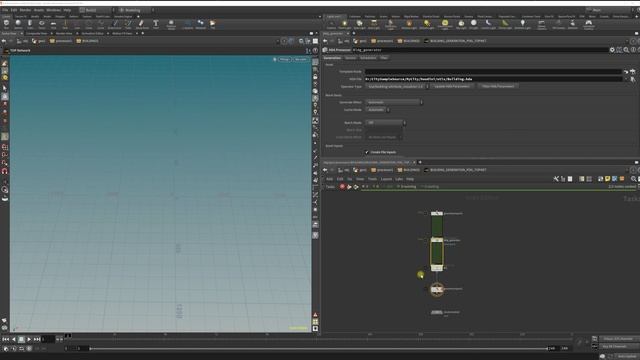This screenshot has width=640, height=360.
Task: Add a Sky Light from the shelf
Action: click(x=461, y=24)
